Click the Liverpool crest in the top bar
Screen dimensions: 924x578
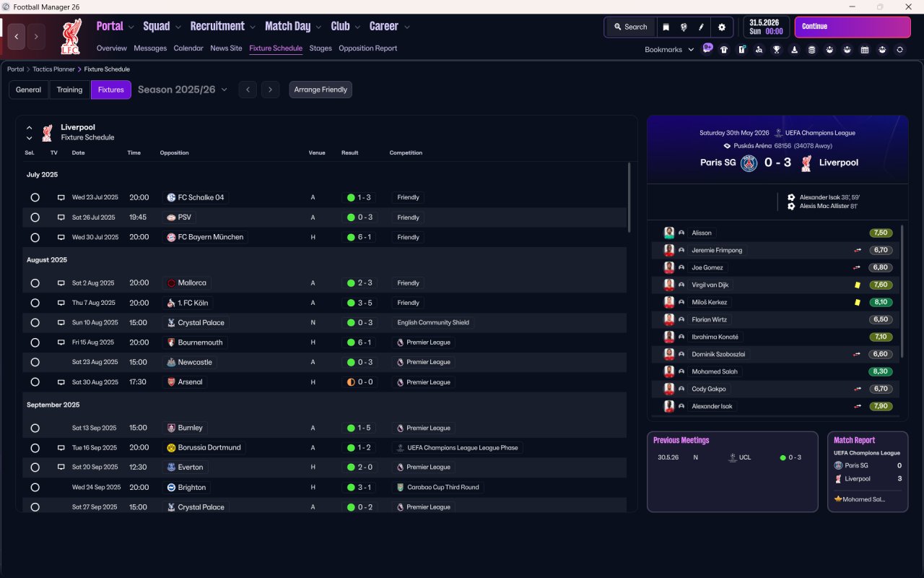click(x=71, y=37)
